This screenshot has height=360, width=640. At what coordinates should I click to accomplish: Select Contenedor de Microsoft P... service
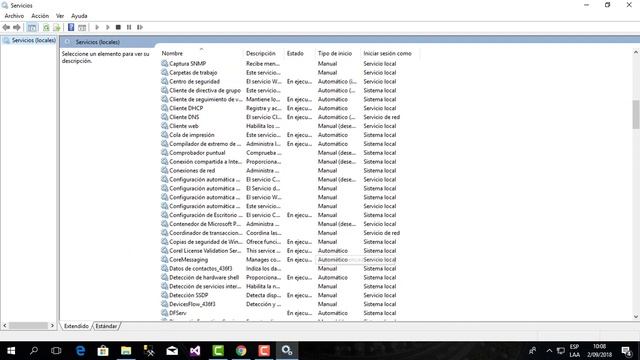tap(204, 224)
